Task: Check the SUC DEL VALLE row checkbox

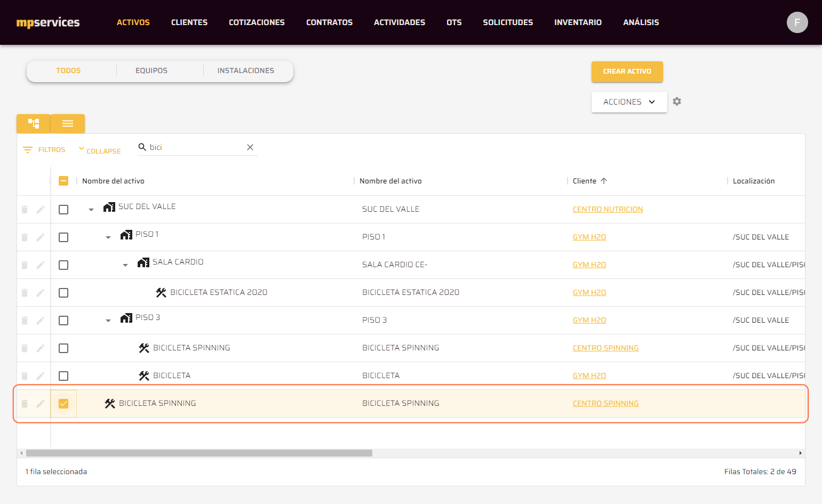Action: click(x=63, y=210)
